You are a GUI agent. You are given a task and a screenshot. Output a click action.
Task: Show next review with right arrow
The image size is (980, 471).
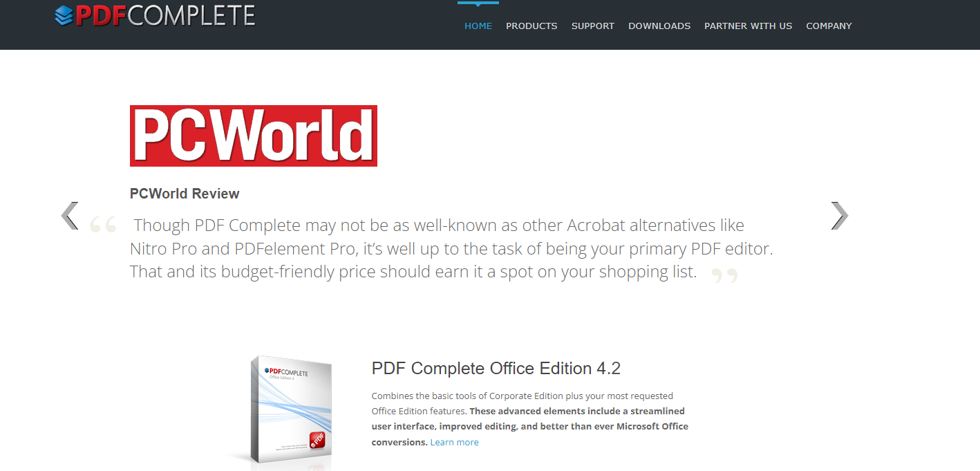[x=839, y=216]
